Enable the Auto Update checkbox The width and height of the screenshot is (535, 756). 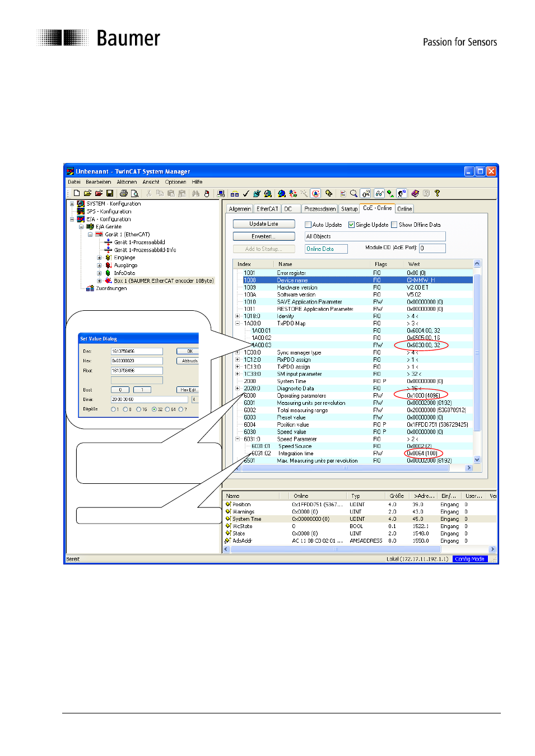coord(308,225)
